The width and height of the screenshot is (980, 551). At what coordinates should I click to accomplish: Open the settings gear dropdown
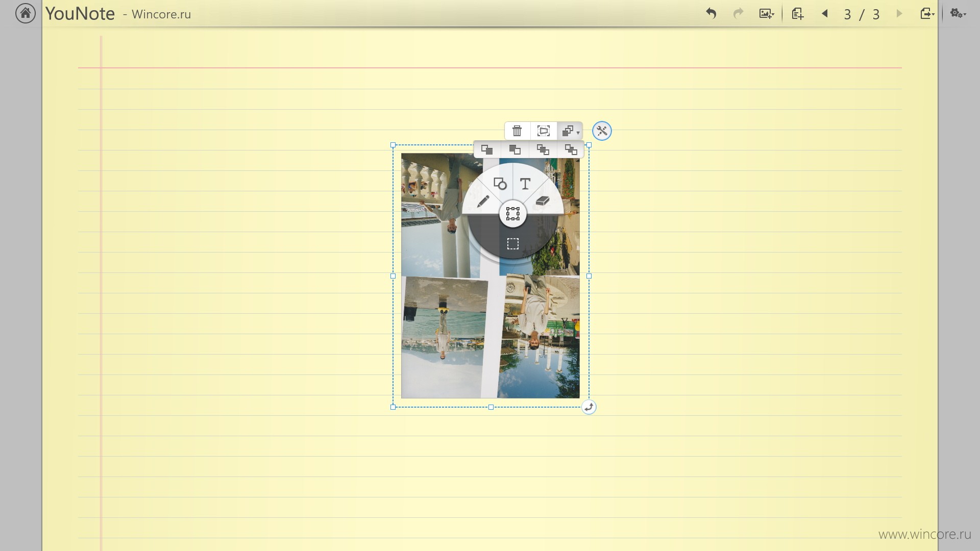click(x=958, y=14)
